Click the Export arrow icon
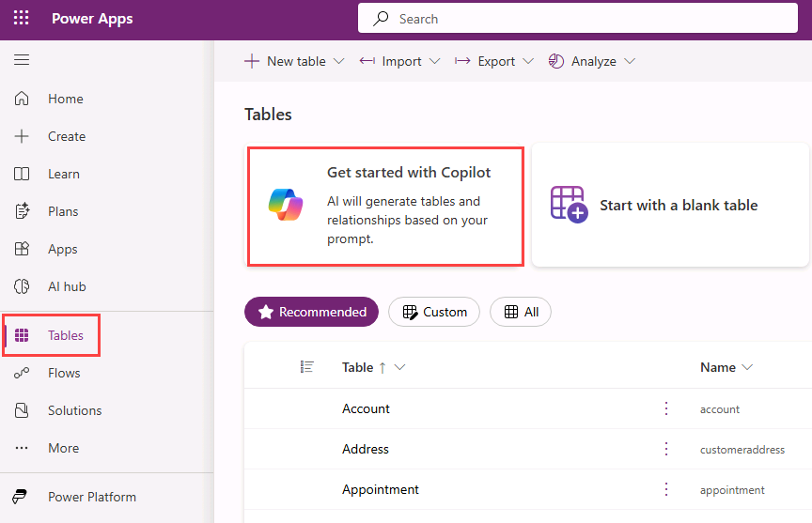Image resolution: width=812 pixels, height=523 pixels. pyautogui.click(x=462, y=61)
